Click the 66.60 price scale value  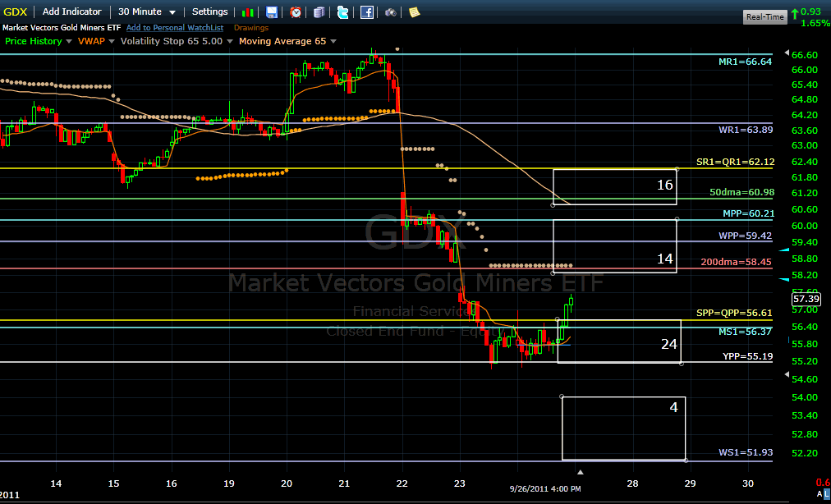point(804,55)
